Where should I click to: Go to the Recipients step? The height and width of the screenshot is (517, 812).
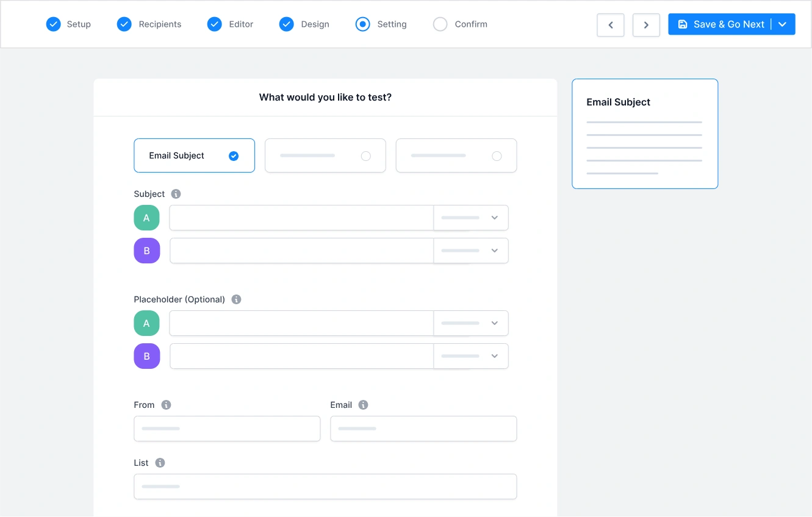(149, 24)
